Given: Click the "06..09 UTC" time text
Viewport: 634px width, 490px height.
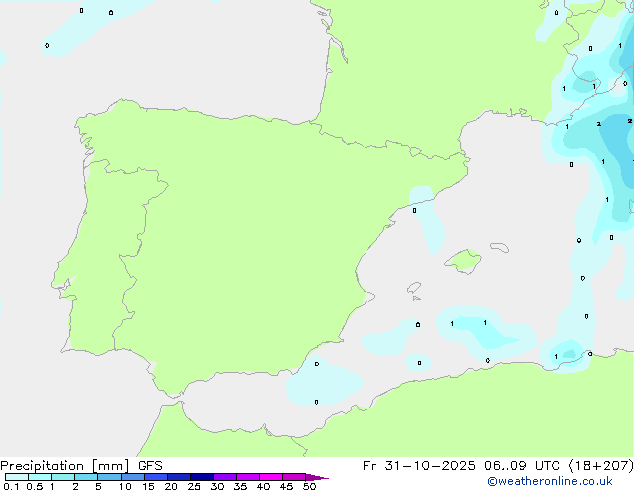Looking at the screenshot, I should point(522,466).
